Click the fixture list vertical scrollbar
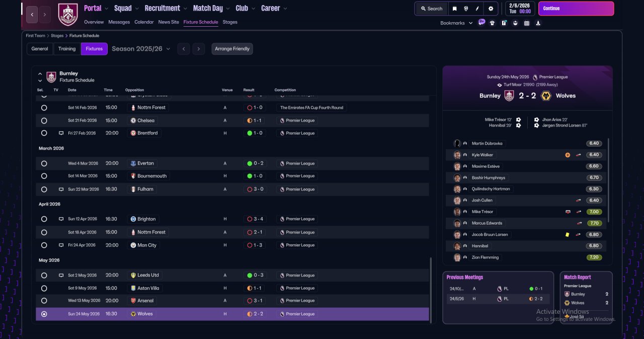644x339 pixels. click(431, 290)
